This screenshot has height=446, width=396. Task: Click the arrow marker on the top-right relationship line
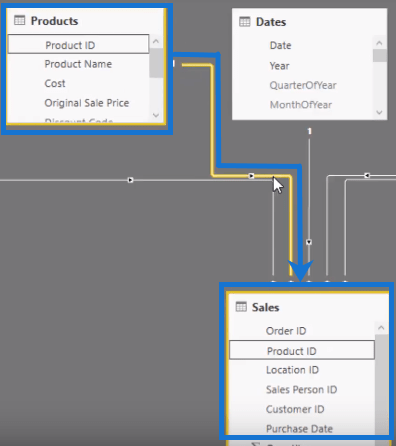click(367, 175)
